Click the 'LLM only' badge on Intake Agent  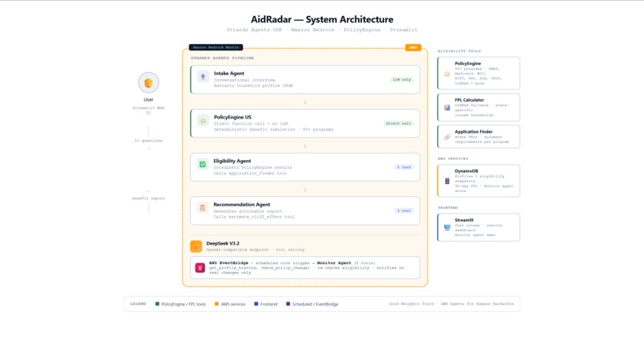click(402, 79)
